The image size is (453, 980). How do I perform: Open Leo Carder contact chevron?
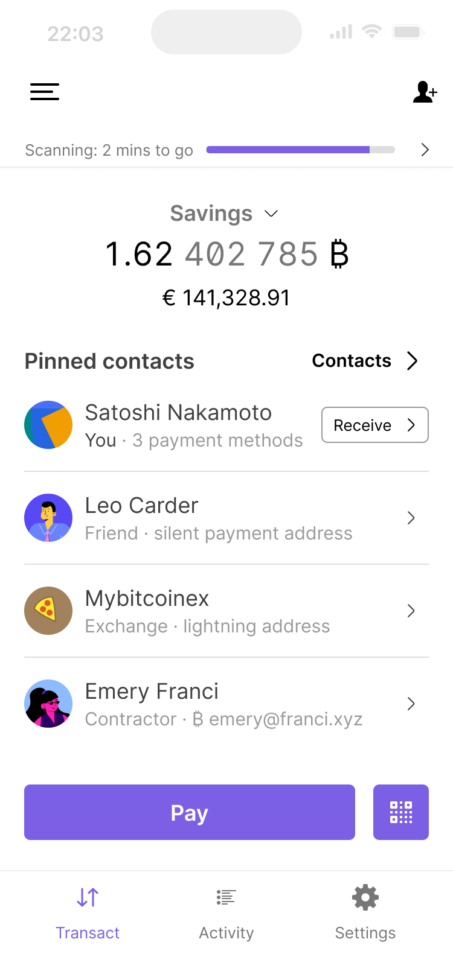tap(411, 518)
